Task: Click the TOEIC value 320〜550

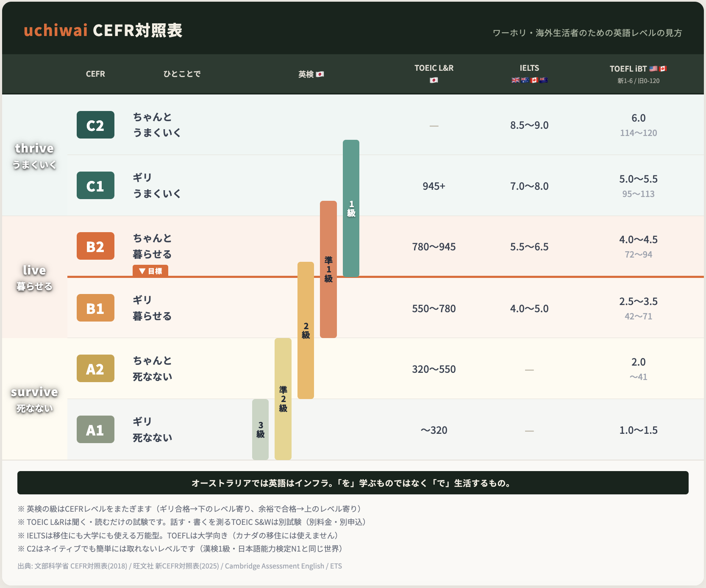Action: (x=434, y=369)
